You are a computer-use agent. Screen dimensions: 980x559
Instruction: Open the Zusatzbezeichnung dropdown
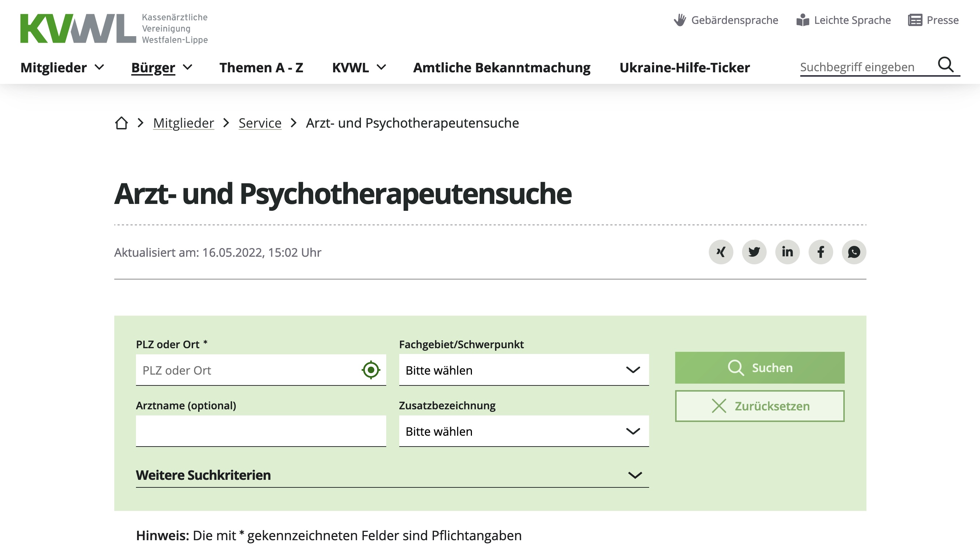524,431
